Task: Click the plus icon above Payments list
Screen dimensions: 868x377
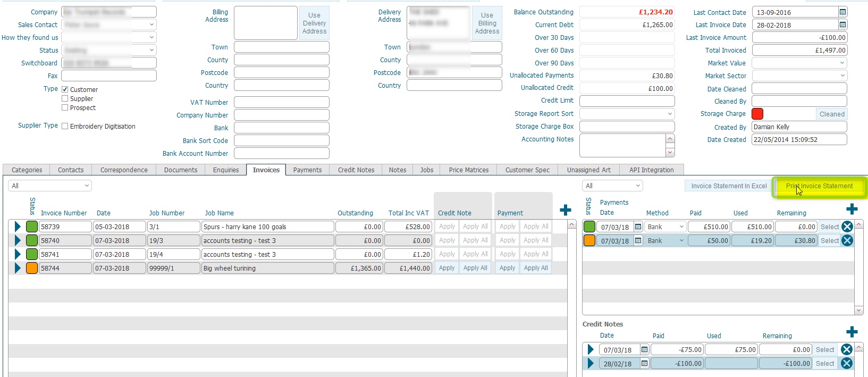Action: pyautogui.click(x=852, y=209)
